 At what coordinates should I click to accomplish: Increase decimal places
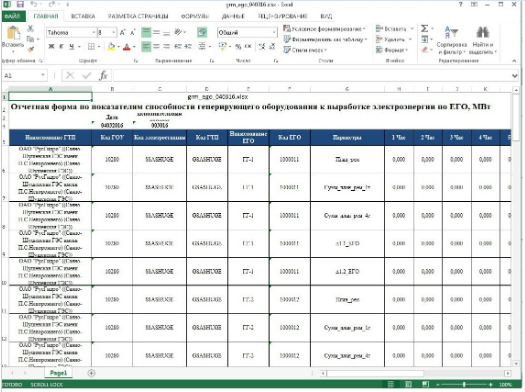click(262, 47)
